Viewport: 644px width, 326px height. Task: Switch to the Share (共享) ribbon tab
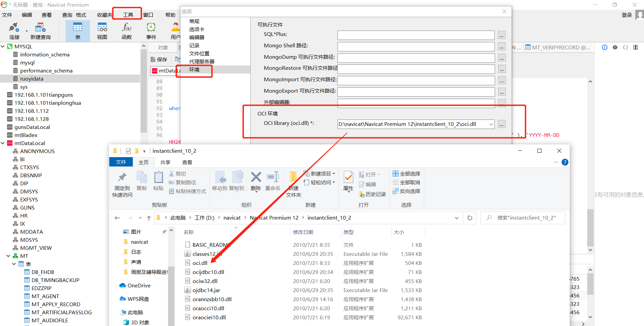[165, 162]
